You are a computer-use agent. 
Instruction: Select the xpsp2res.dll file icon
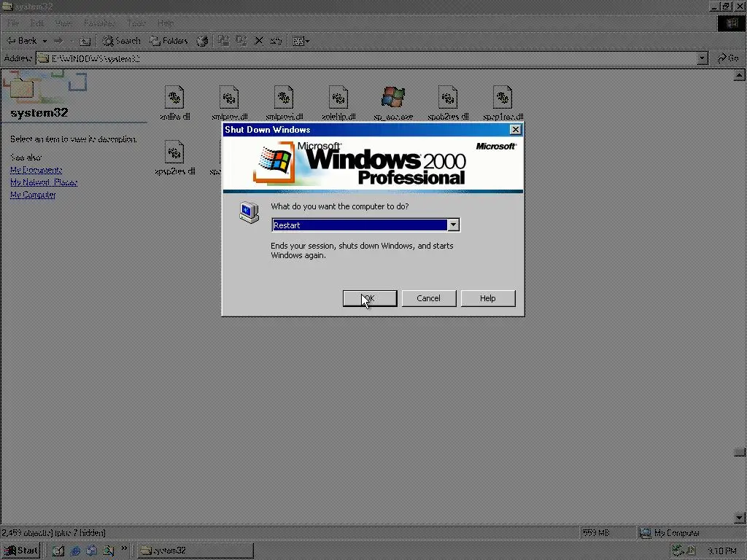174,152
